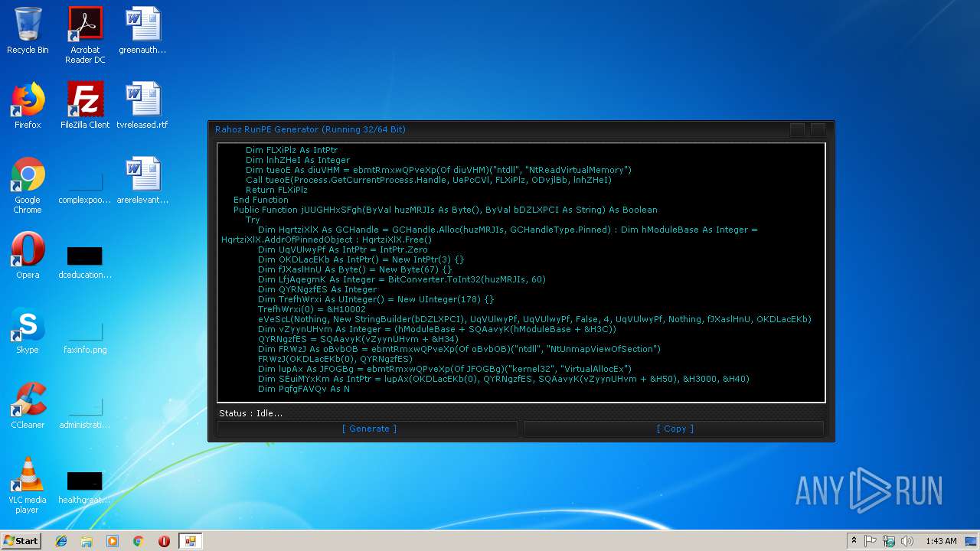This screenshot has width=980, height=551.
Task: Open the network tray icon
Action: (889, 540)
